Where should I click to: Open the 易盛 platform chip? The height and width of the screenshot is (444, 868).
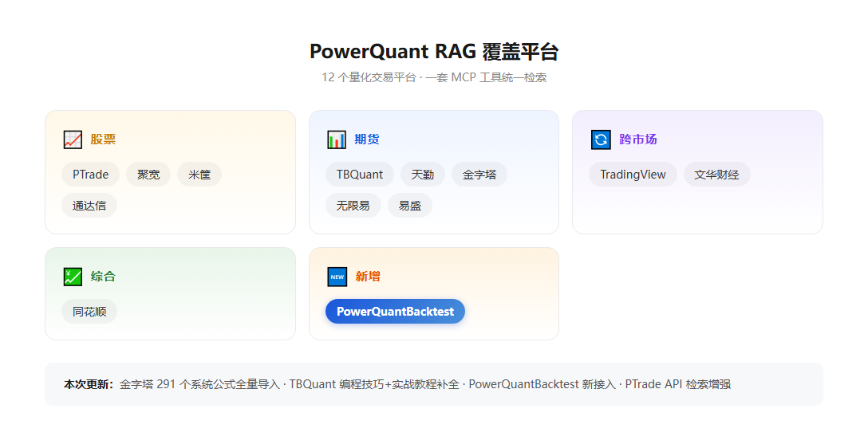coord(410,205)
